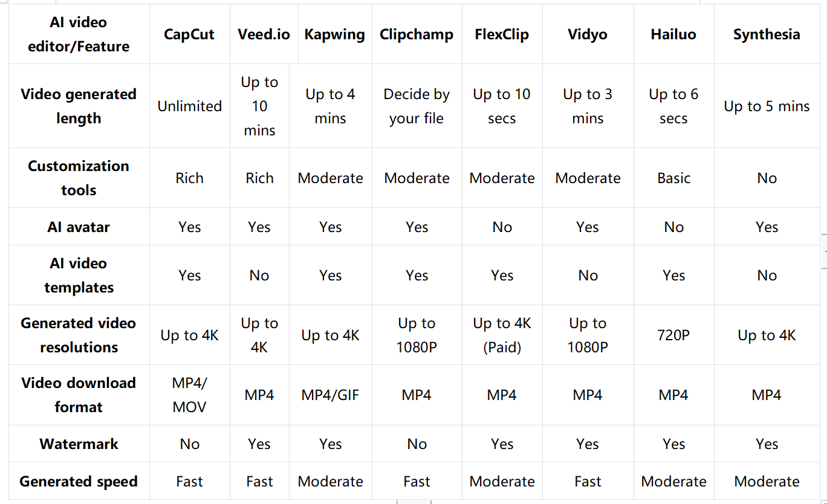Image resolution: width=827 pixels, height=504 pixels.
Task: Click the 'MP4/MOV' format cell
Action: pyautogui.click(x=189, y=395)
